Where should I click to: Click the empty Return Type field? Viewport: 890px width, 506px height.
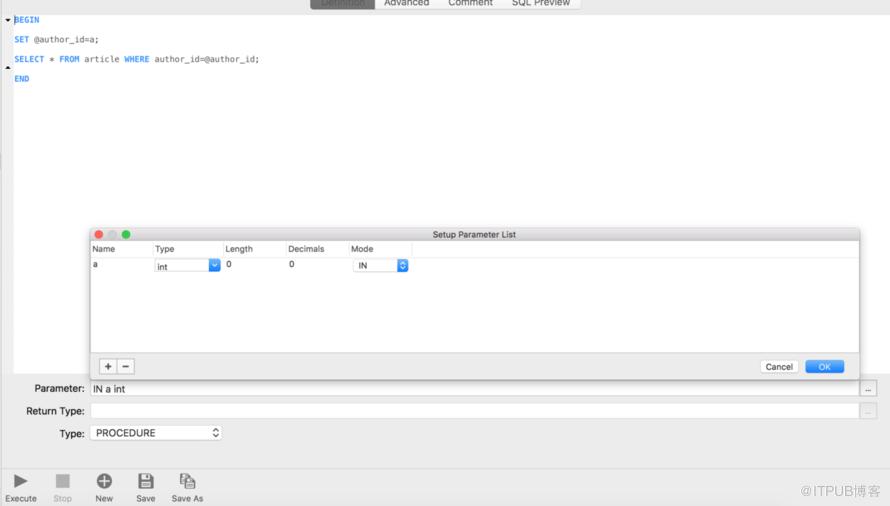point(475,411)
